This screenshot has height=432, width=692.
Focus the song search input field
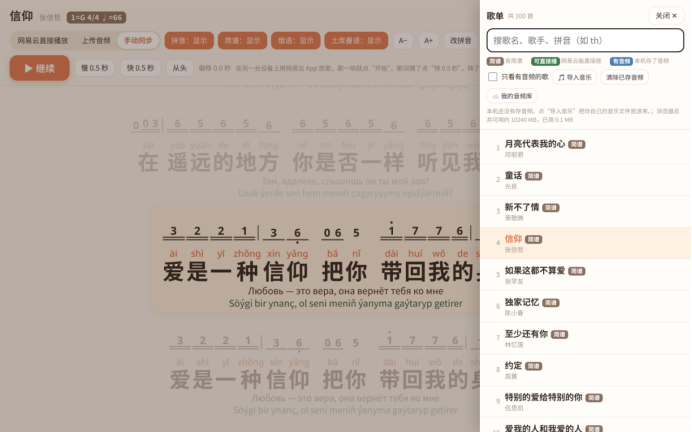pos(585,41)
